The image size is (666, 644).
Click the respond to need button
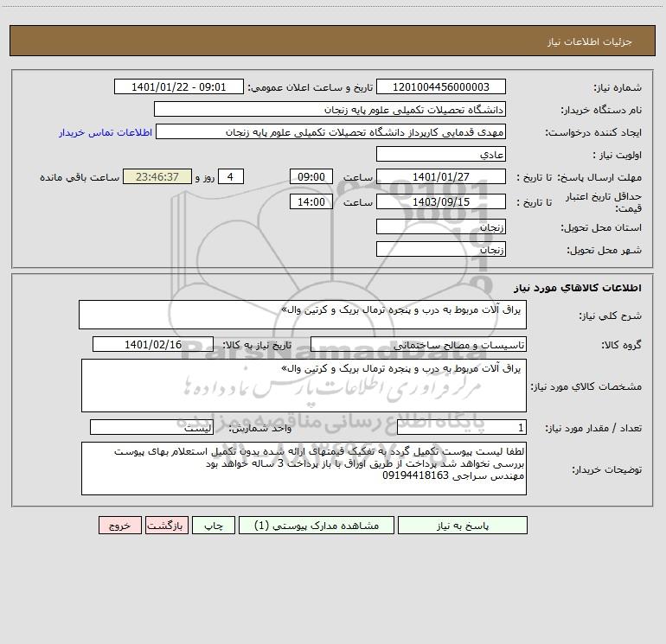point(463,526)
